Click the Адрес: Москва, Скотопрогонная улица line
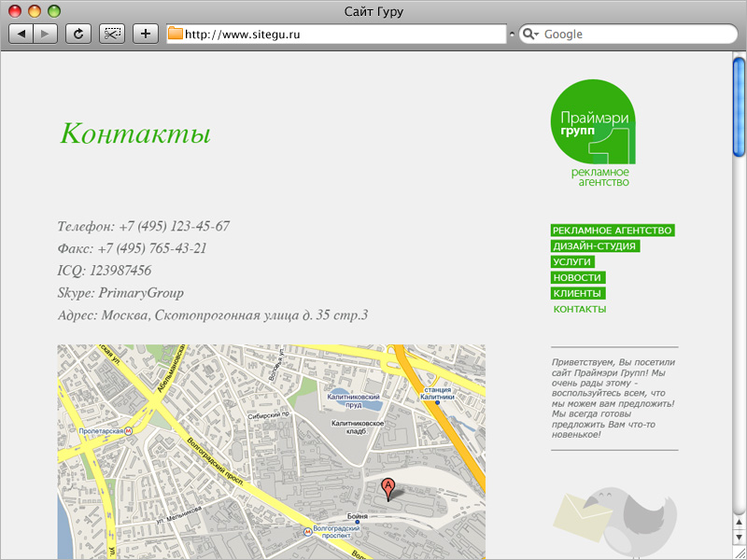Viewport: 747px width, 560px height. click(x=213, y=315)
